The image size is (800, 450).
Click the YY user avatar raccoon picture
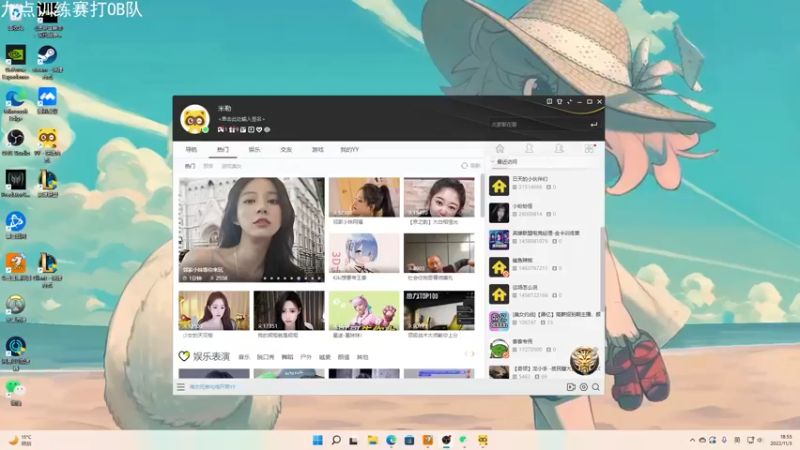(195, 119)
